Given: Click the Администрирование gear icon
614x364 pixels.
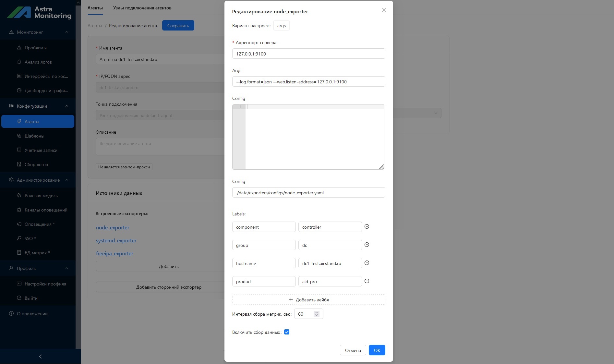Looking at the screenshot, I should (11, 180).
